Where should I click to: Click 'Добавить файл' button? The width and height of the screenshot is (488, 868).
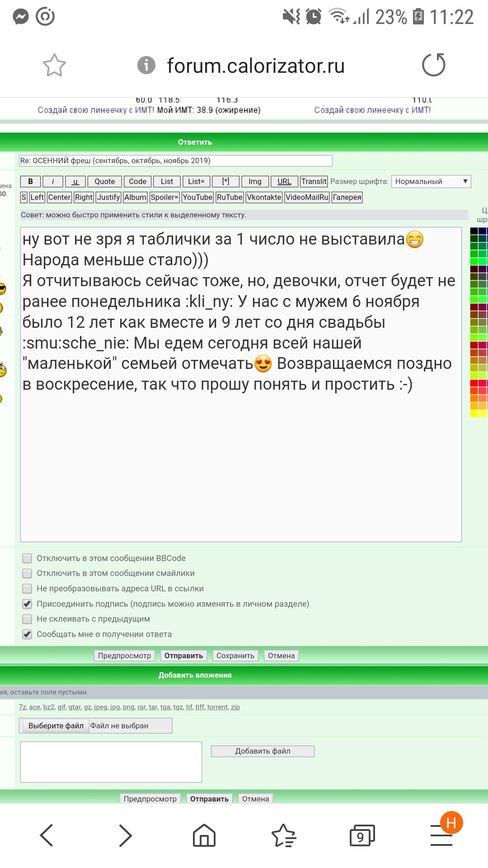[x=263, y=751]
